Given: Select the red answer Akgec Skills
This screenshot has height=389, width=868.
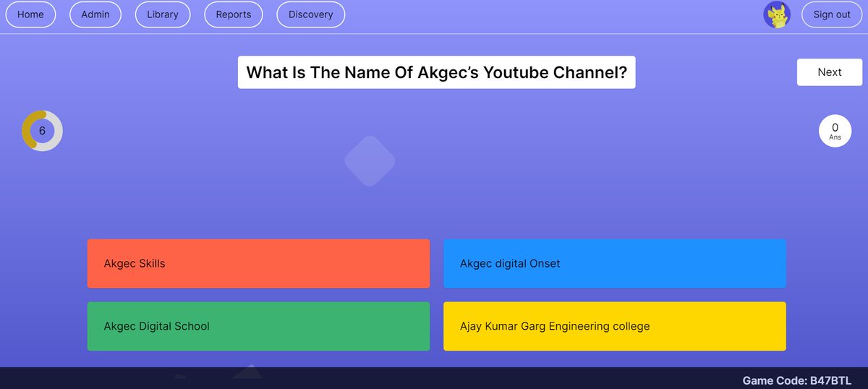Looking at the screenshot, I should 258,263.
